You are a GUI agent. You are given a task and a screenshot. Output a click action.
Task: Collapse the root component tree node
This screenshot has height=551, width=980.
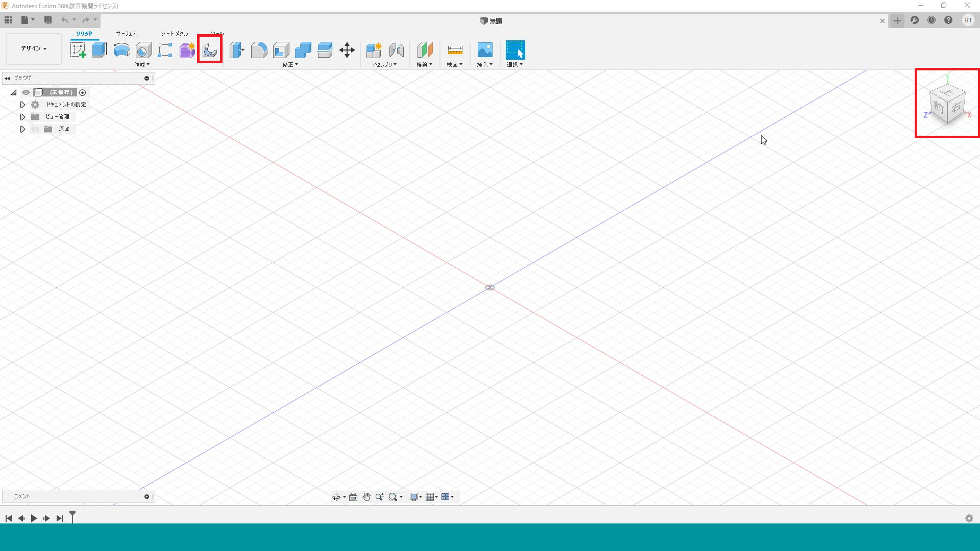(14, 92)
